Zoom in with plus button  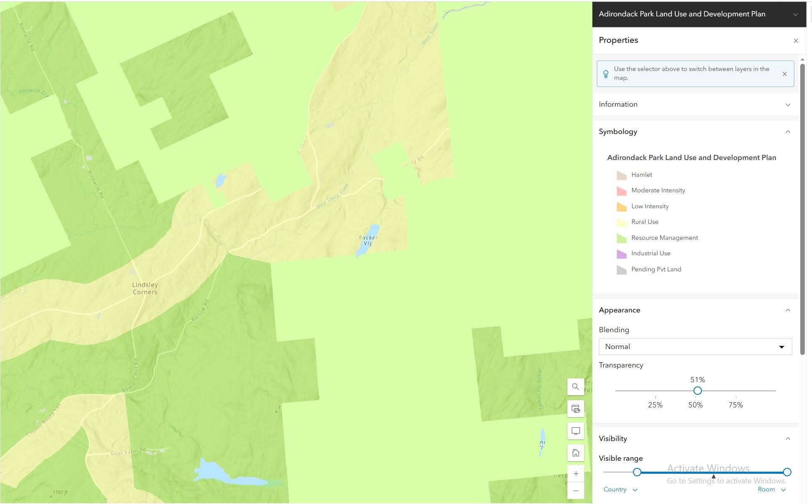coord(575,474)
